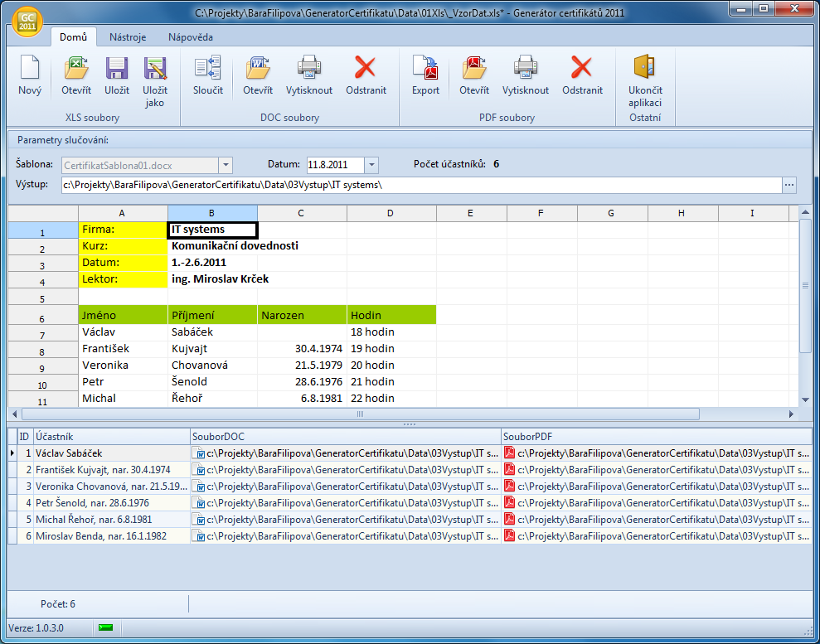Print DOC files with Vytisknout
This screenshot has height=644, width=820.
pyautogui.click(x=309, y=75)
